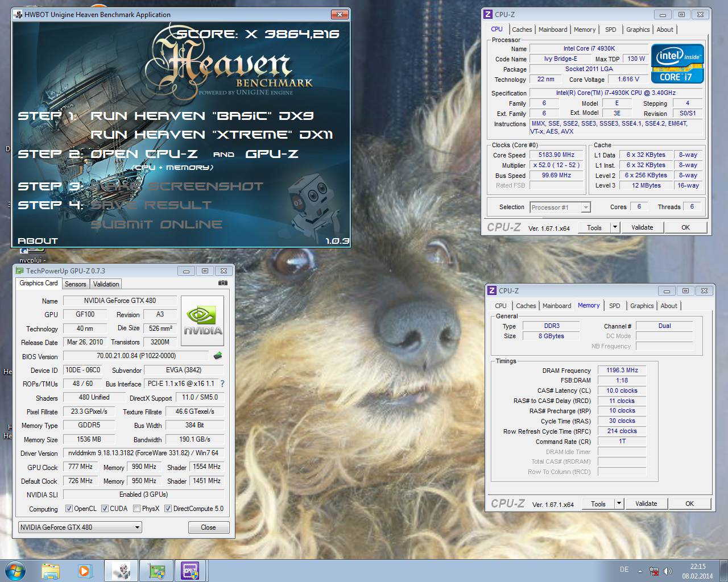This screenshot has height=582, width=728.
Task: Click Close button in GPU-Z
Action: click(208, 527)
